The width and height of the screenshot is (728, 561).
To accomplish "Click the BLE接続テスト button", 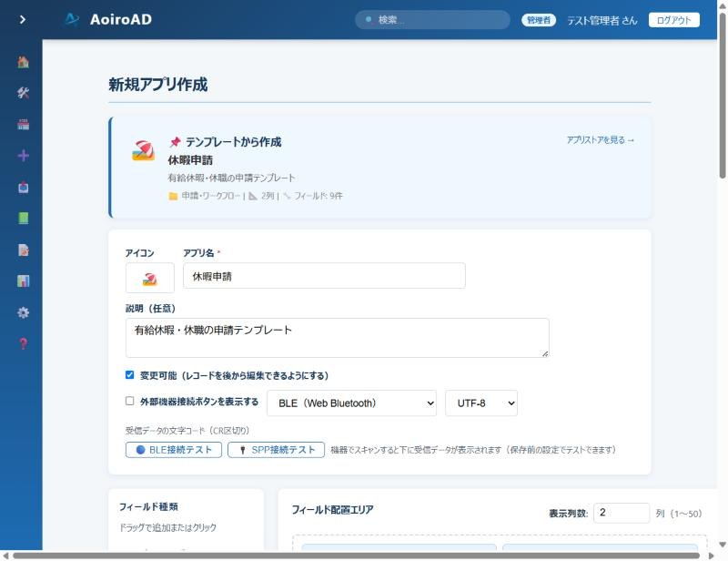I will coord(174,450).
